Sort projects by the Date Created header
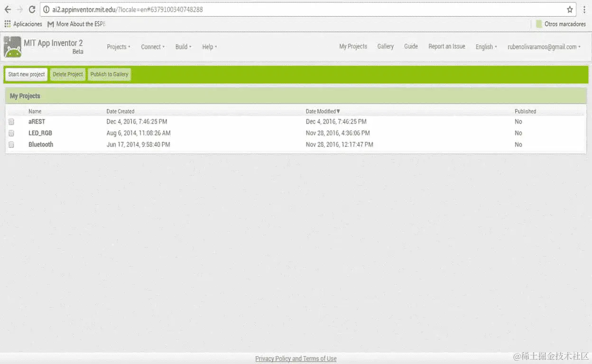 coord(120,111)
